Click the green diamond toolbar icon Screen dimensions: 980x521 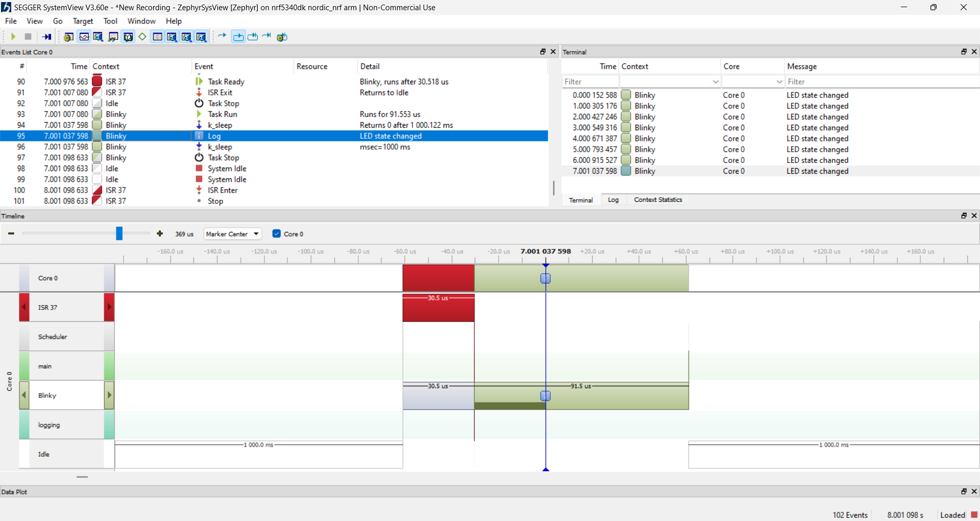pyautogui.click(x=142, y=37)
